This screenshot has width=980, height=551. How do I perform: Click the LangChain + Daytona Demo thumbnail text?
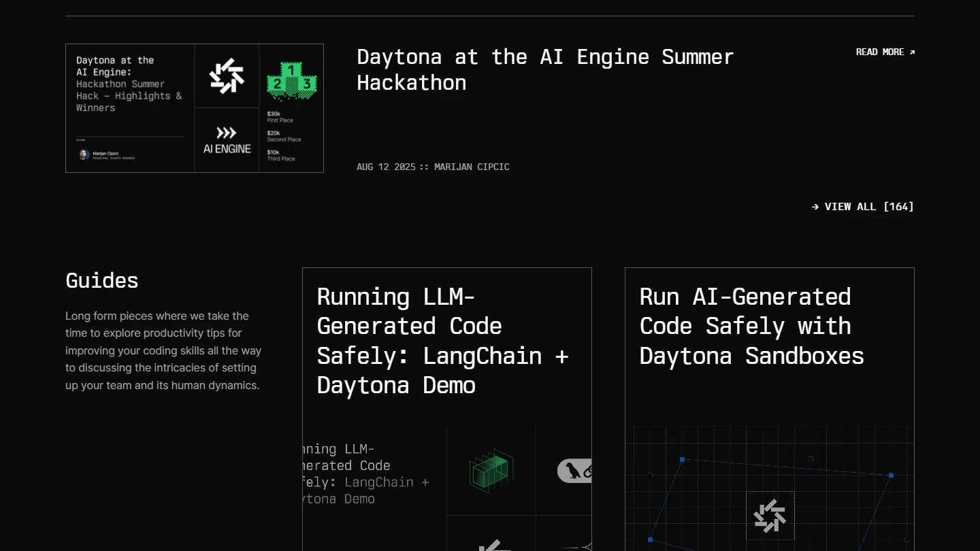point(367,474)
